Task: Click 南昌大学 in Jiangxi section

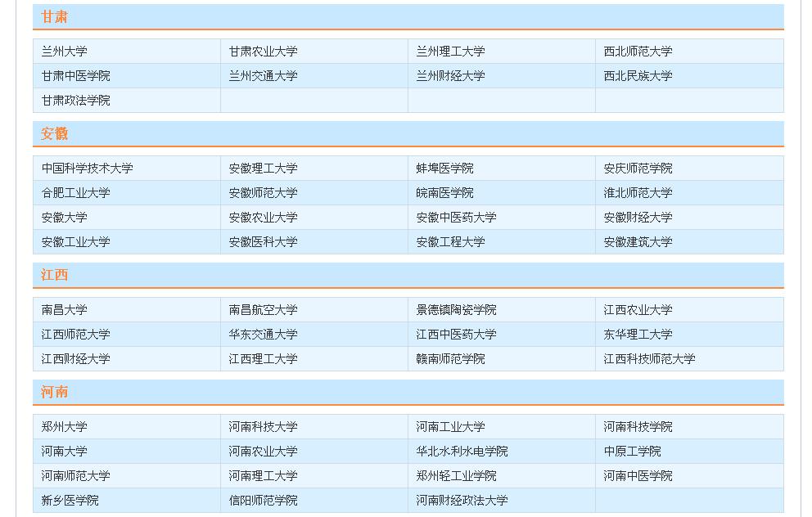Action: [x=65, y=310]
